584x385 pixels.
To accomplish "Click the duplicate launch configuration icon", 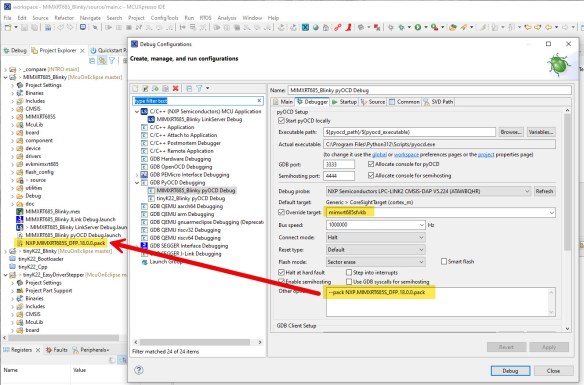I will [x=165, y=89].
